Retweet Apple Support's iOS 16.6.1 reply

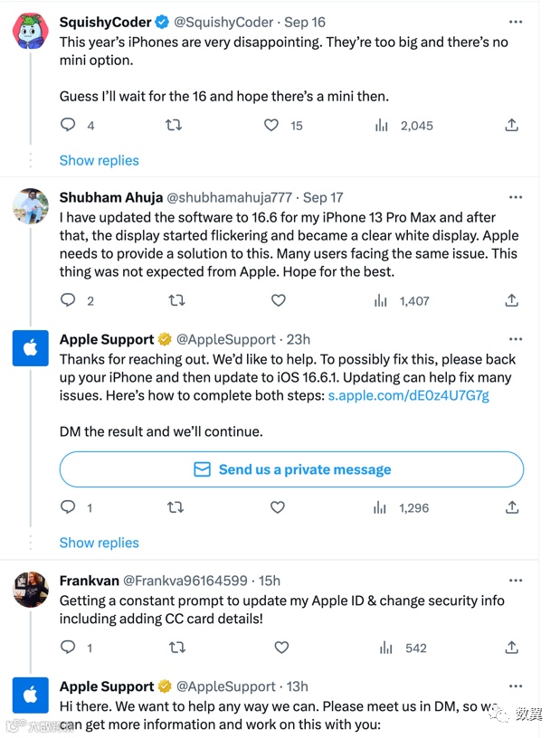point(176,508)
